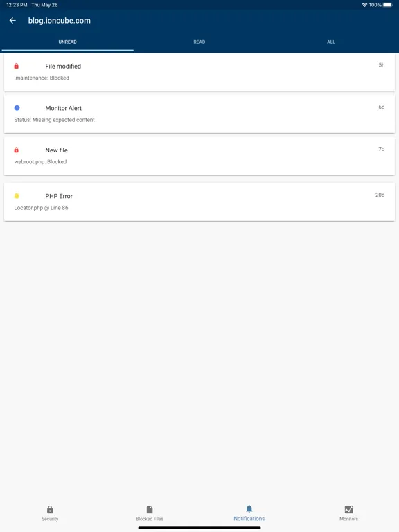The width and height of the screenshot is (399, 532).
Task: Tap the Wi-Fi status icon
Action: tap(365, 5)
